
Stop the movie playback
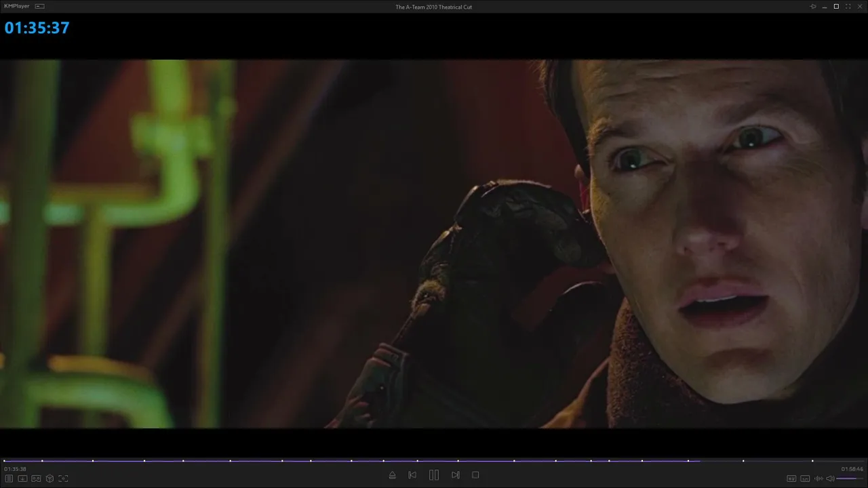475,475
